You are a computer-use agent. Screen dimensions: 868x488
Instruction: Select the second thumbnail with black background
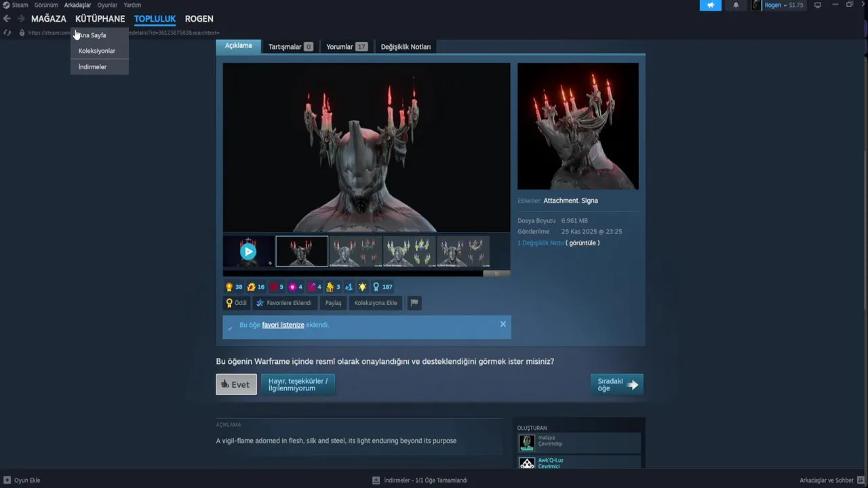[302, 251]
